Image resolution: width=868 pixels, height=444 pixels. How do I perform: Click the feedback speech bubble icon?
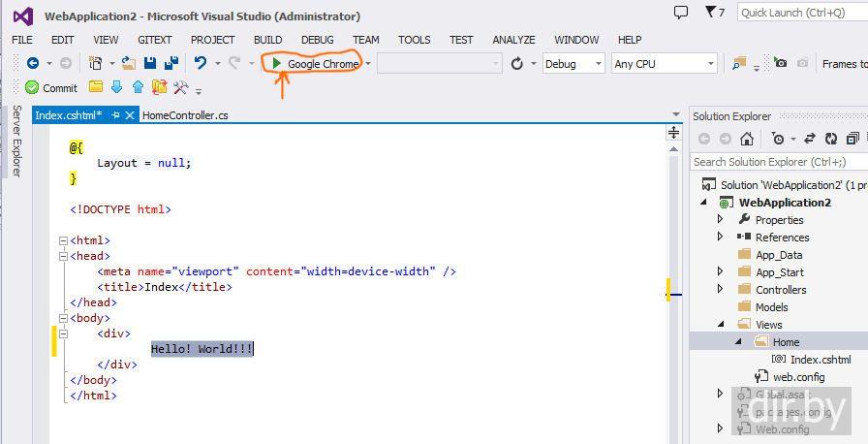681,13
